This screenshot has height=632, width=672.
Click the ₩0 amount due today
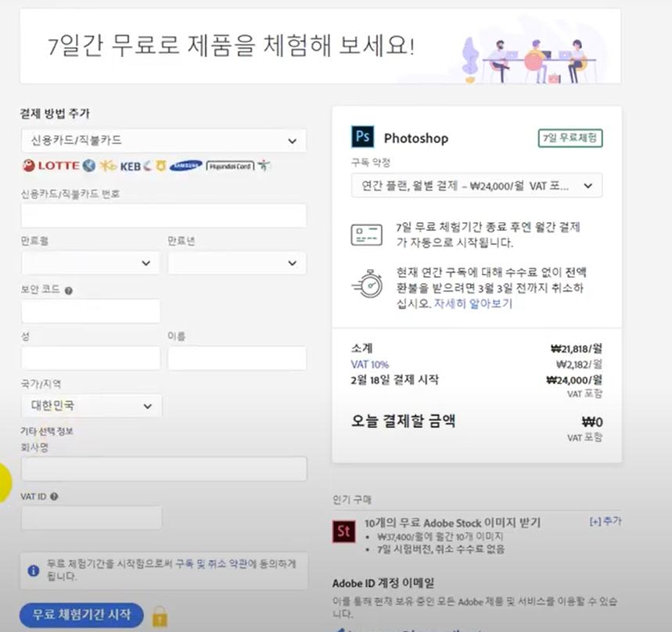(592, 422)
